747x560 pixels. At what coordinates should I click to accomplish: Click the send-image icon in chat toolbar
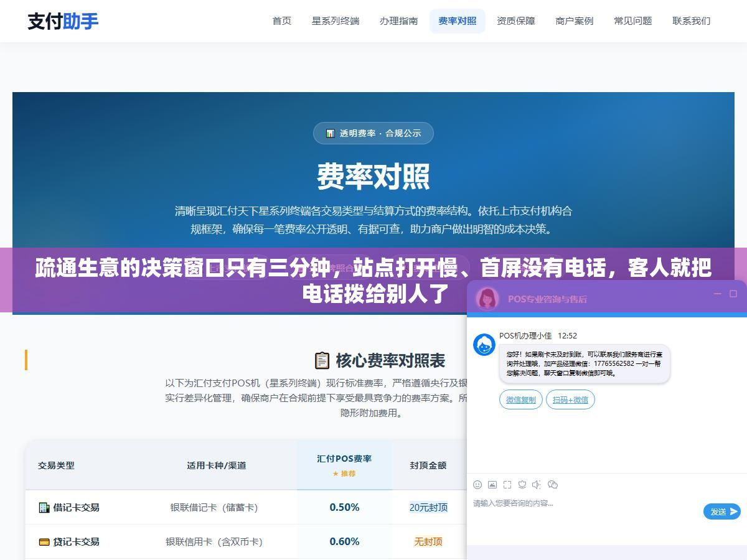pos(492,485)
